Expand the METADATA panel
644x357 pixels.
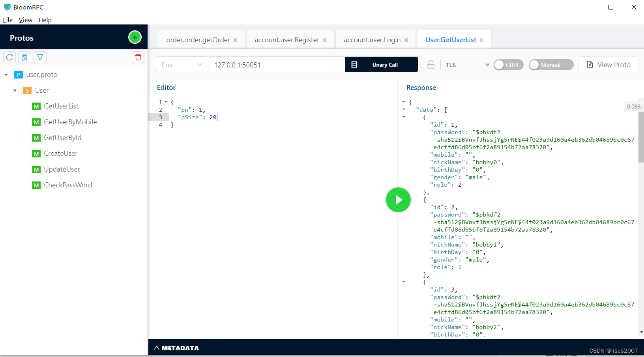176,348
